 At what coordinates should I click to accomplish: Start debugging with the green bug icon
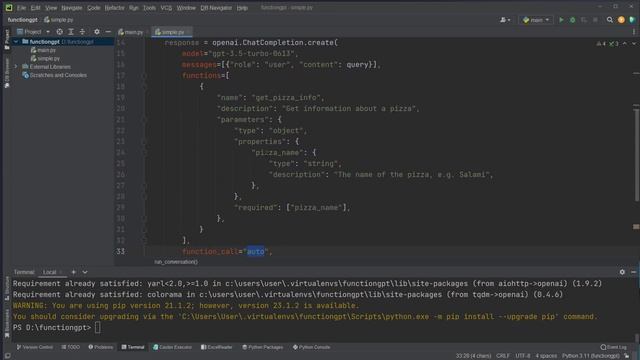(x=572, y=20)
